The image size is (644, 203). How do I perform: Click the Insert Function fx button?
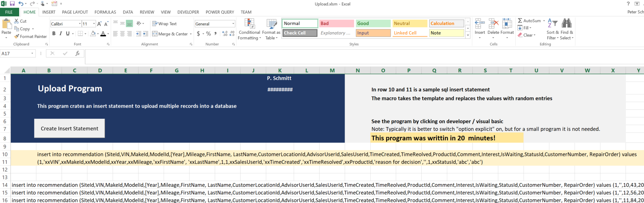(x=77, y=53)
